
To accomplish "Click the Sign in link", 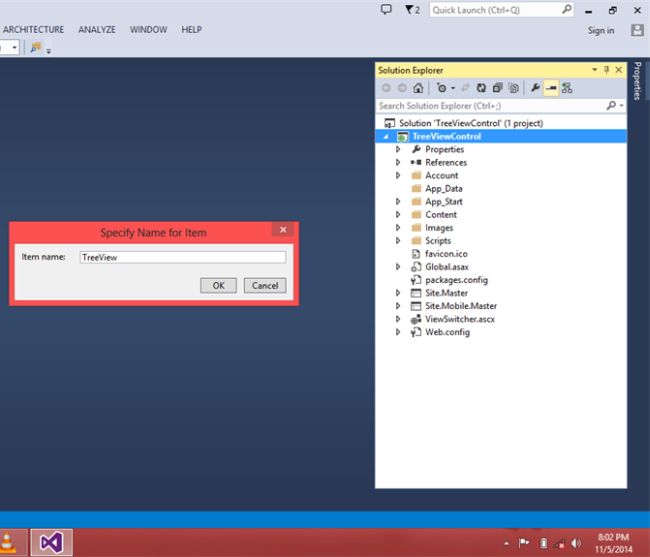I will [x=601, y=30].
